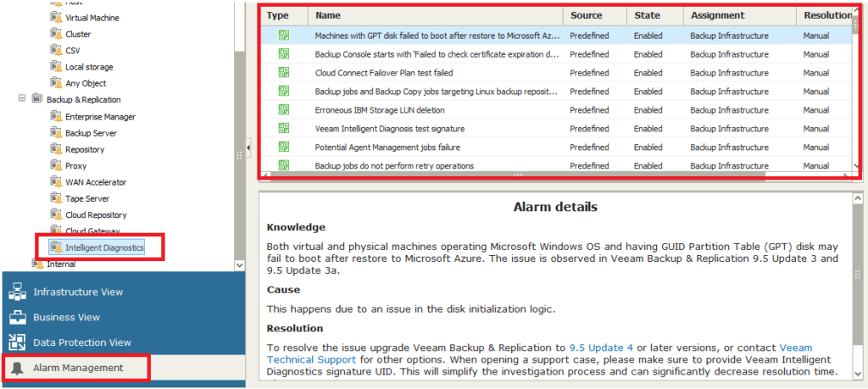Select Backup jobs targeting Linux repository alarm
Viewport: 868px width, 389px height.
coord(556,92)
